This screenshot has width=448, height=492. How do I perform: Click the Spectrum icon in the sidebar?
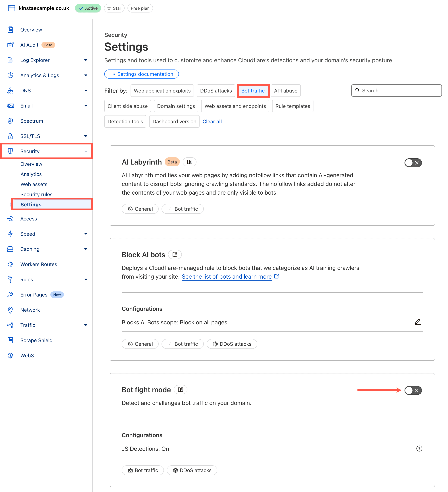10,121
